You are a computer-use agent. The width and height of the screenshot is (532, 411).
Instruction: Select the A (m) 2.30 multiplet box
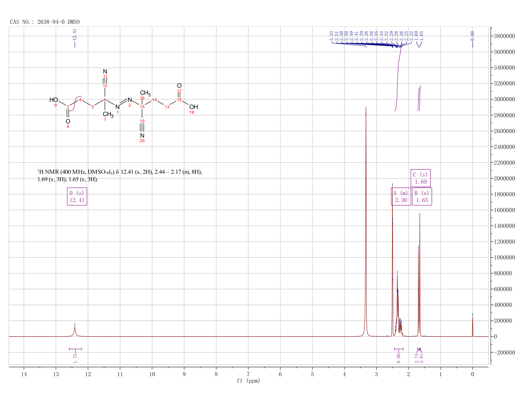[401, 197]
